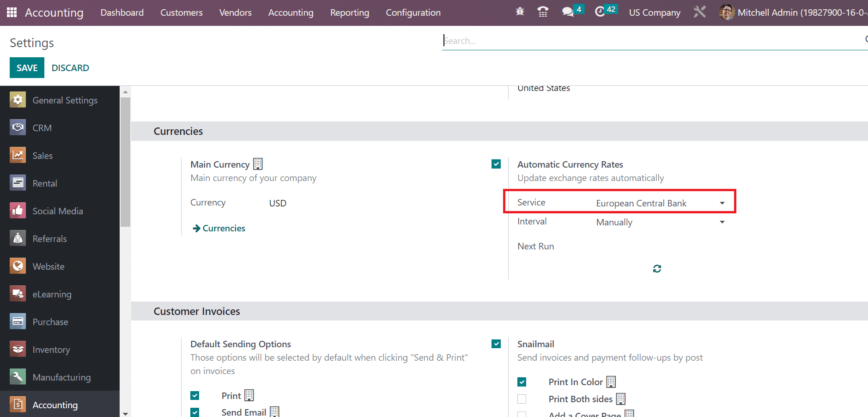Uncheck Print In Color option

pos(522,382)
